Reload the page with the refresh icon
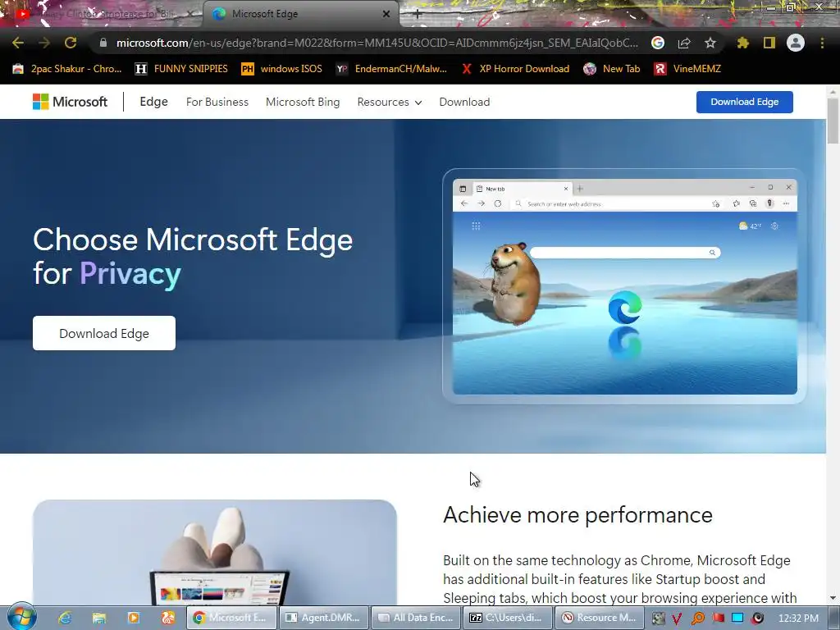The height and width of the screenshot is (630, 840). (x=71, y=43)
